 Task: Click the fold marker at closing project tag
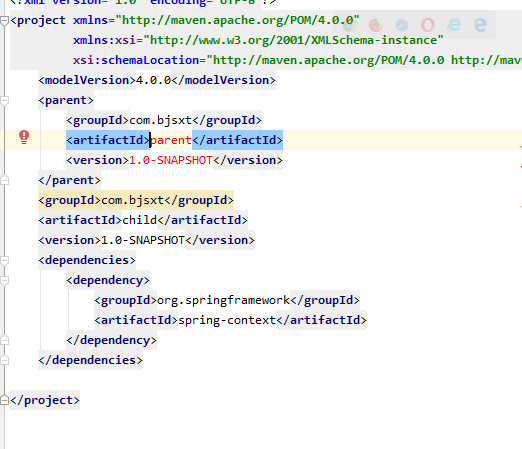coord(4,400)
